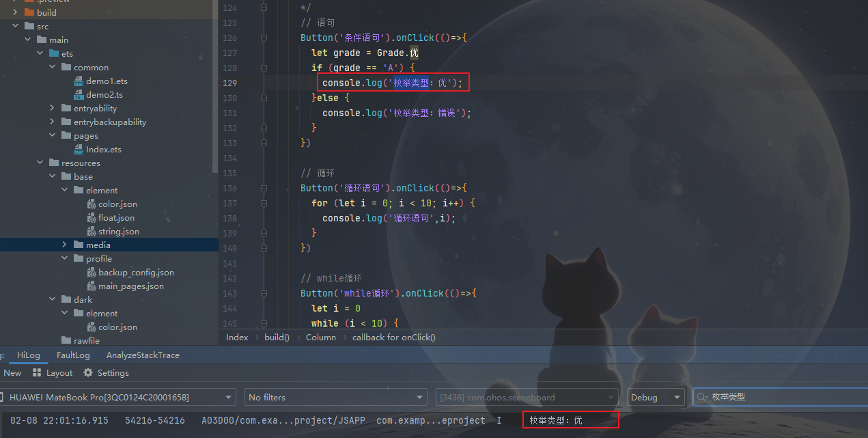This screenshot has height=438, width=868.
Task: Collapse the profile folder
Action: [x=65, y=258]
